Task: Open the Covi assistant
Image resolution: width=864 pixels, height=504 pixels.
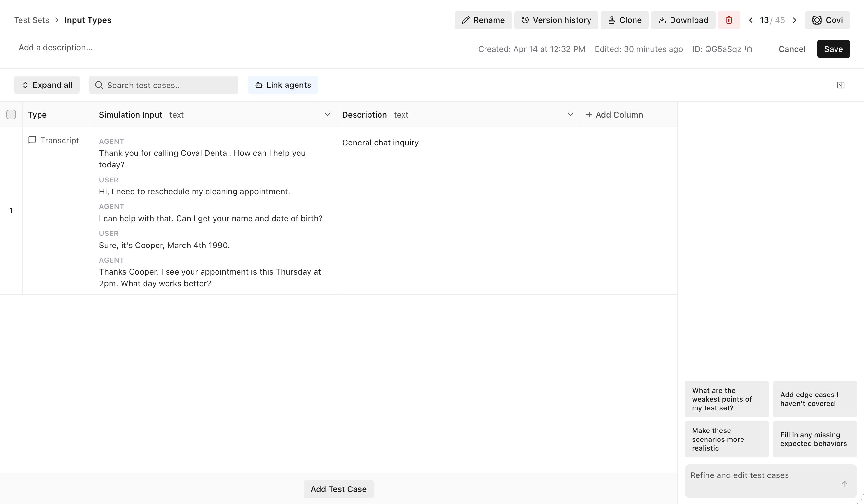Action: pos(827,20)
